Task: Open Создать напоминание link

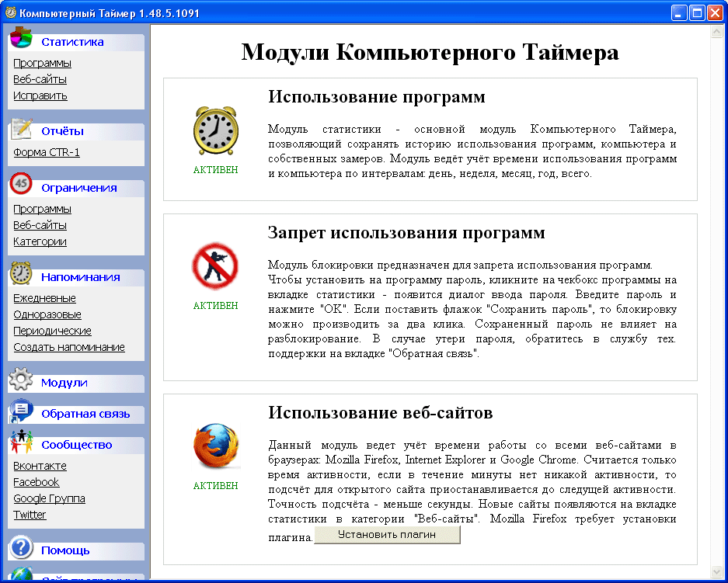Action: [69, 347]
